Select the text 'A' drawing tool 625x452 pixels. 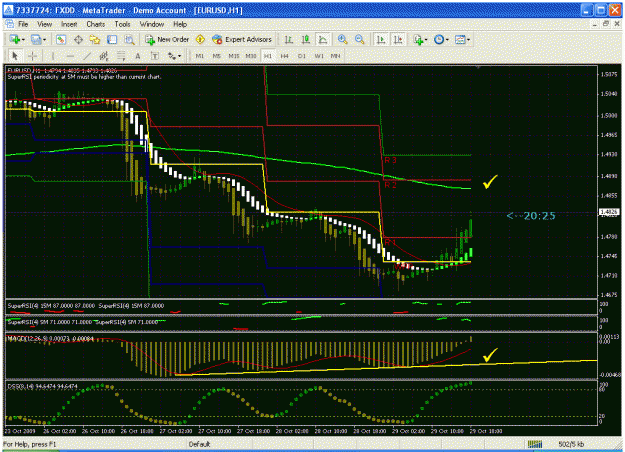click(138, 56)
